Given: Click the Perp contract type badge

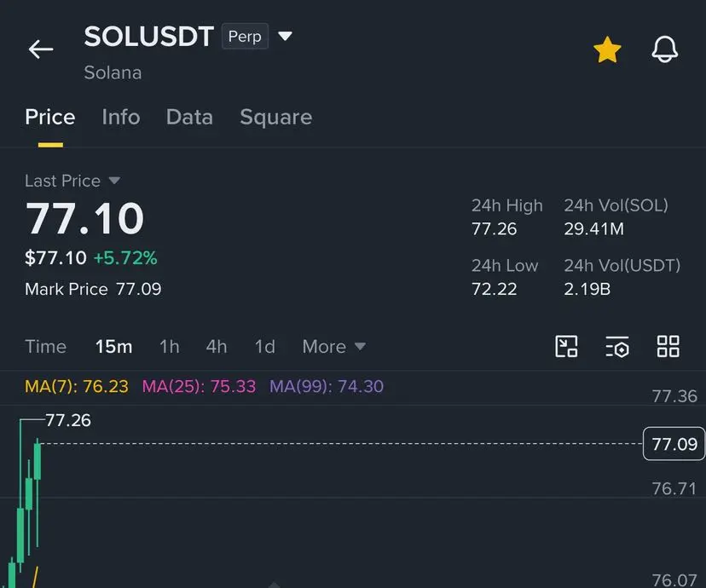Looking at the screenshot, I should [x=245, y=36].
